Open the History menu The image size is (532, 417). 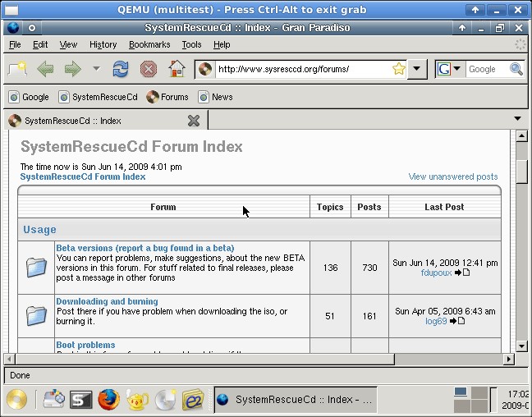pyautogui.click(x=103, y=44)
